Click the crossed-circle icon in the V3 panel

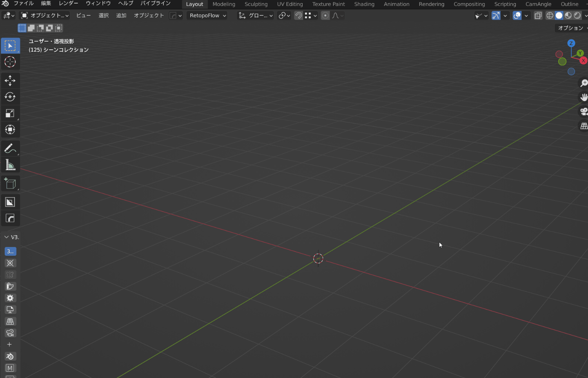(x=10, y=263)
